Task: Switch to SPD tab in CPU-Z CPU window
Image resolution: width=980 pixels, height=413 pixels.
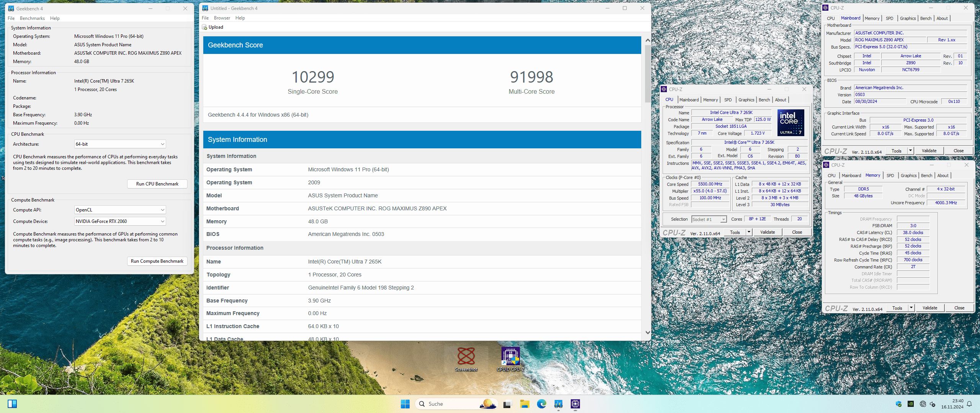Action: (x=728, y=100)
